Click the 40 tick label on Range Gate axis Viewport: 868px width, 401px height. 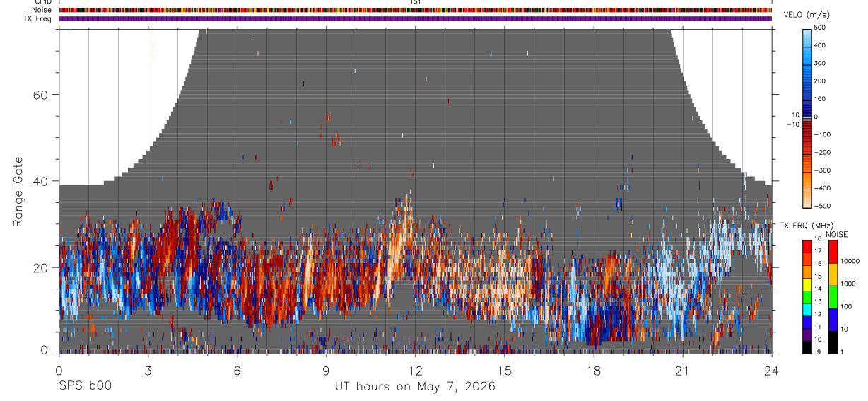coord(40,181)
